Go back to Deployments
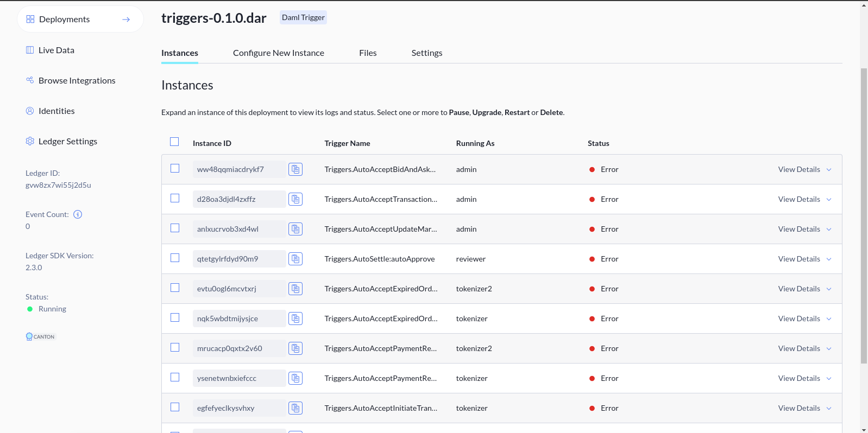 tap(80, 20)
